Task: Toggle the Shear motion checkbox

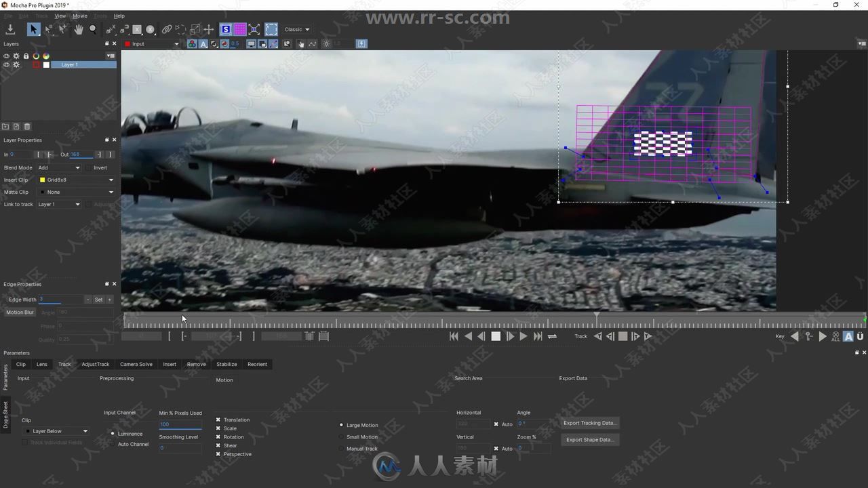Action: 218,445
